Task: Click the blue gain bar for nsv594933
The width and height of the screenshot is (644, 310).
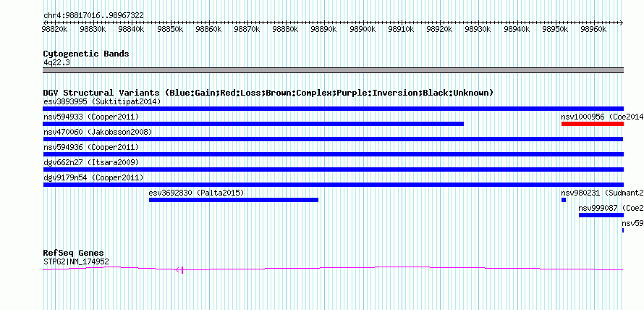Action: pyautogui.click(x=253, y=124)
